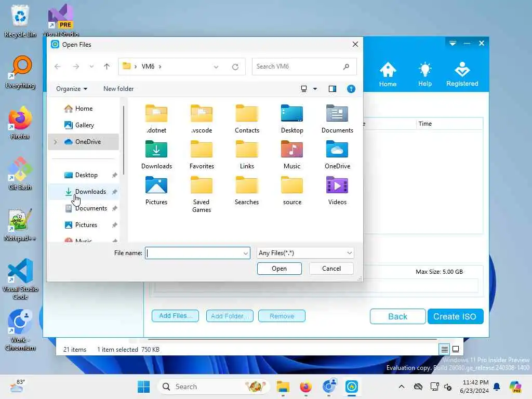532x399 pixels.
Task: Open File Explorer from the taskbar
Action: coord(283,387)
